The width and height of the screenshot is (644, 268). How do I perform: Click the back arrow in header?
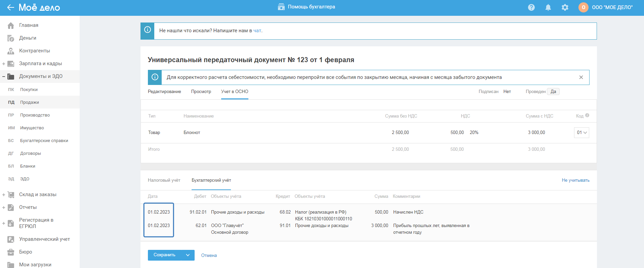pyautogui.click(x=10, y=7)
